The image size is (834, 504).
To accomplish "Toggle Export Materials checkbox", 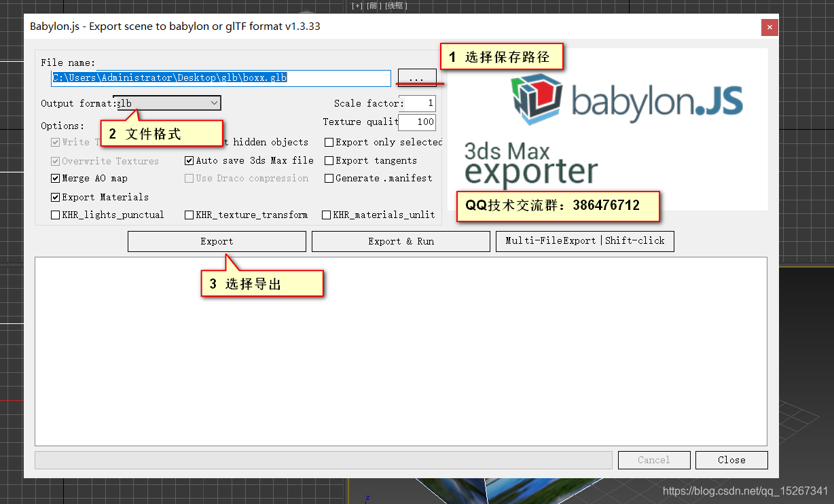I will click(56, 198).
